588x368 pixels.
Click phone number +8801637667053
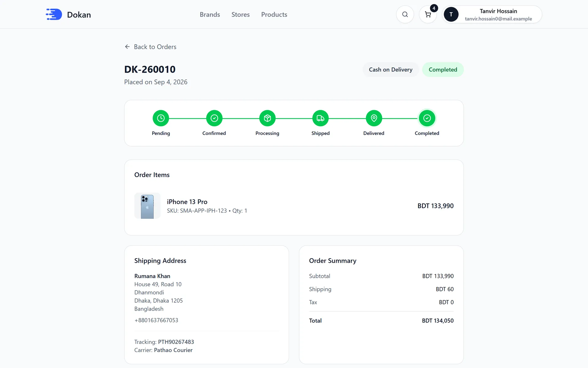point(156,320)
